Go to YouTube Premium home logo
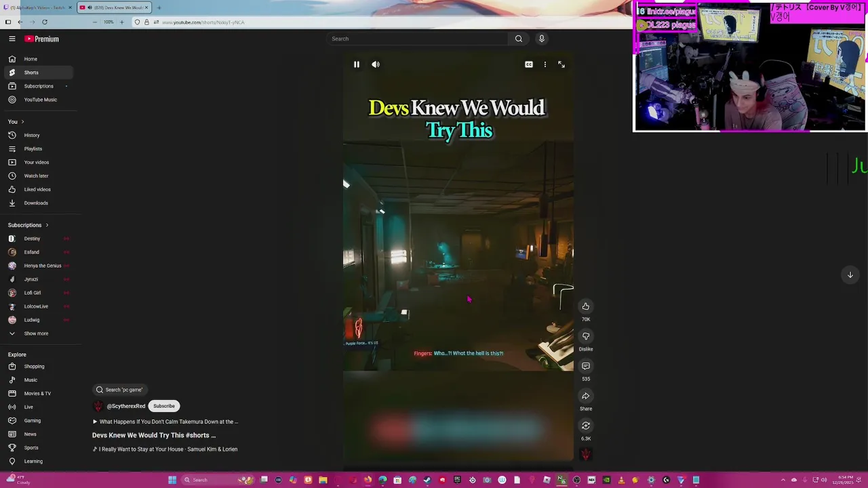This screenshot has height=488, width=868. [42, 39]
